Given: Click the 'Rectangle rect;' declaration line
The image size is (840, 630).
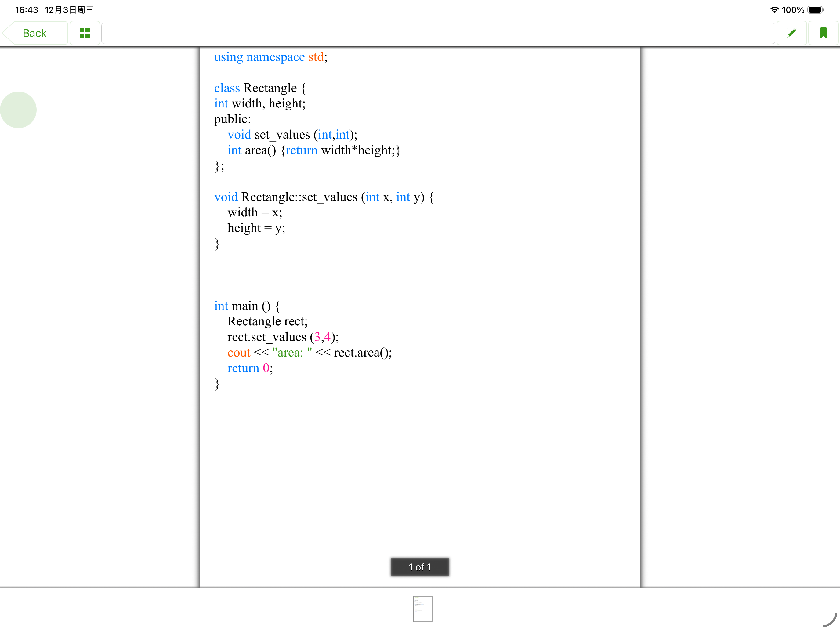Looking at the screenshot, I should coord(267,322).
